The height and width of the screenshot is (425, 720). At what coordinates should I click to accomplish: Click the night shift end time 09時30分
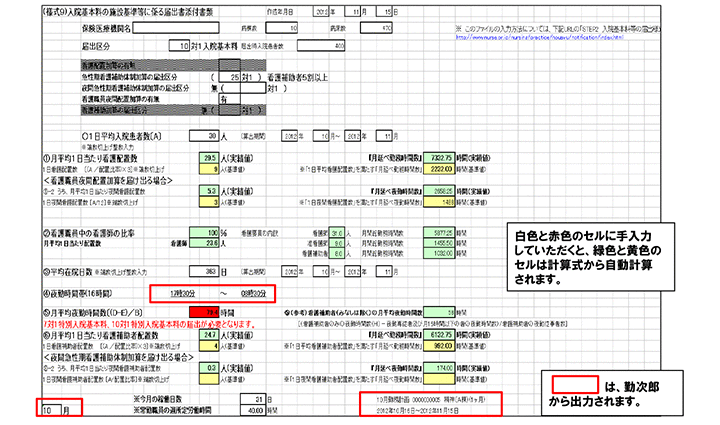pyautogui.click(x=253, y=294)
